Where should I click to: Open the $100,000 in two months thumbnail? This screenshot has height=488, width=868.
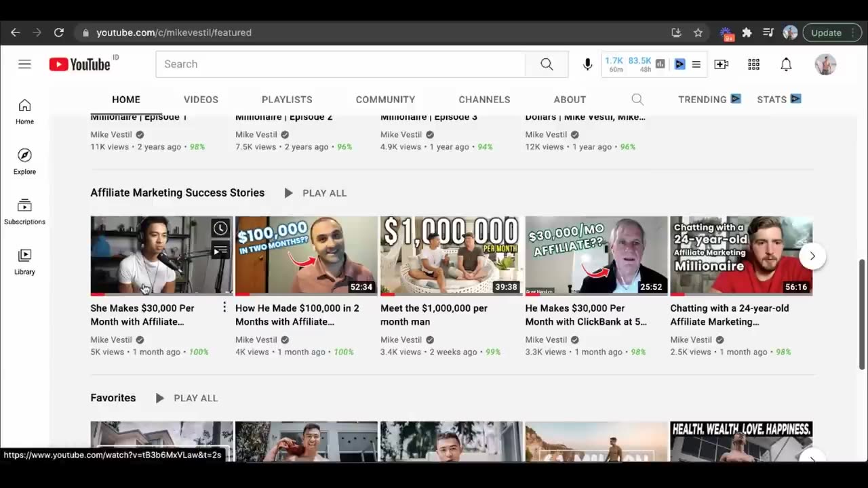click(x=307, y=256)
